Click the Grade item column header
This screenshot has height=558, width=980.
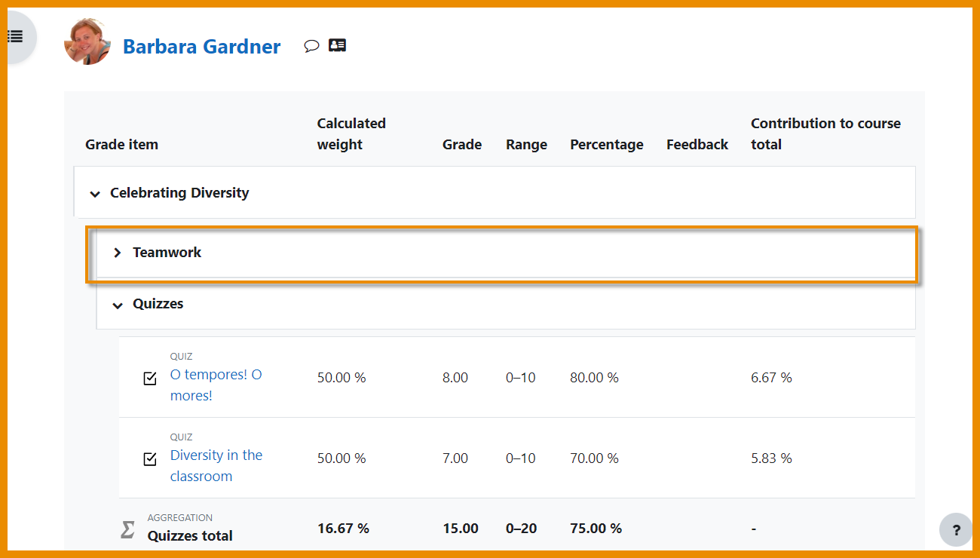[x=121, y=145]
